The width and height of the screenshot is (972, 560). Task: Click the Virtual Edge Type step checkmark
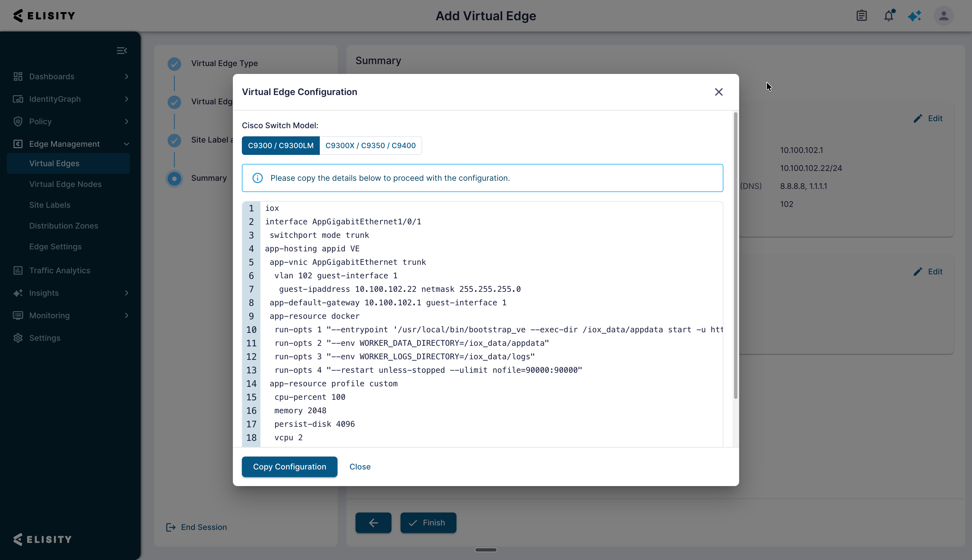[174, 64]
